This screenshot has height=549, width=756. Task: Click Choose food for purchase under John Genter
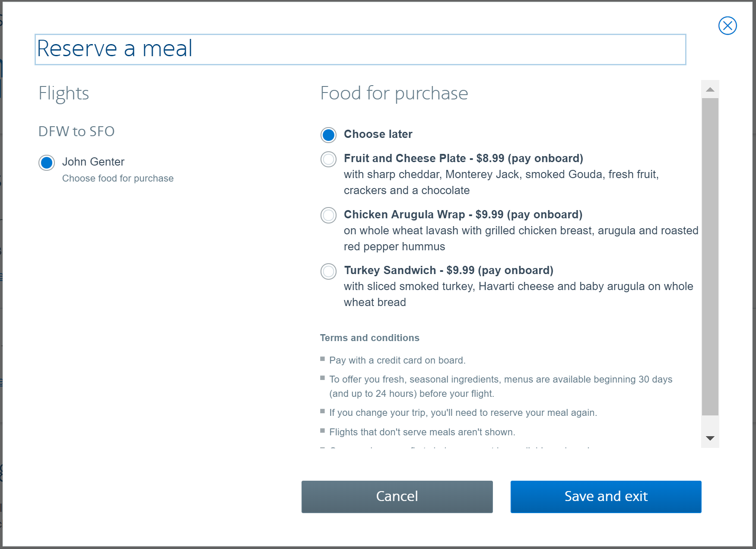pos(118,179)
